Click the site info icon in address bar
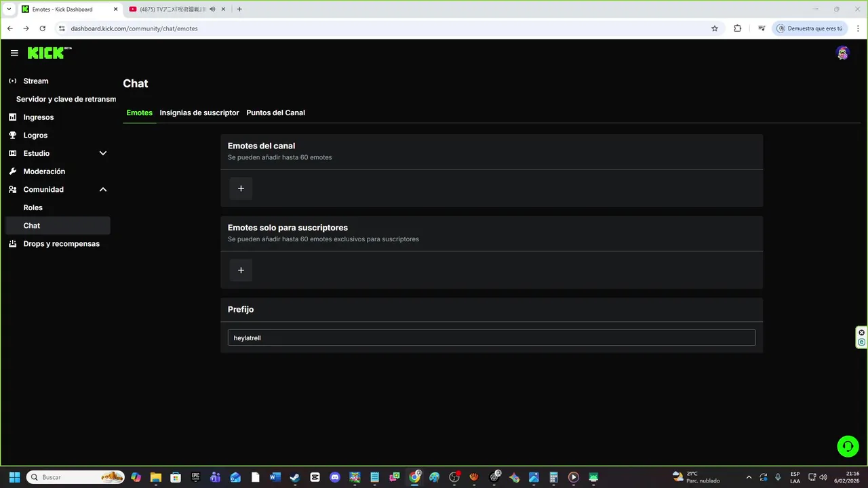The height and width of the screenshot is (488, 868). pyautogui.click(x=61, y=28)
